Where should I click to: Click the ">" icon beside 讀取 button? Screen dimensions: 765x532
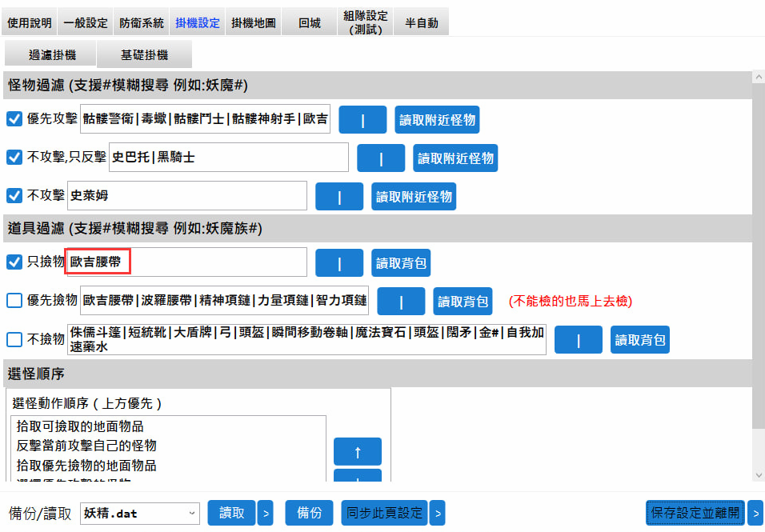pos(266,513)
